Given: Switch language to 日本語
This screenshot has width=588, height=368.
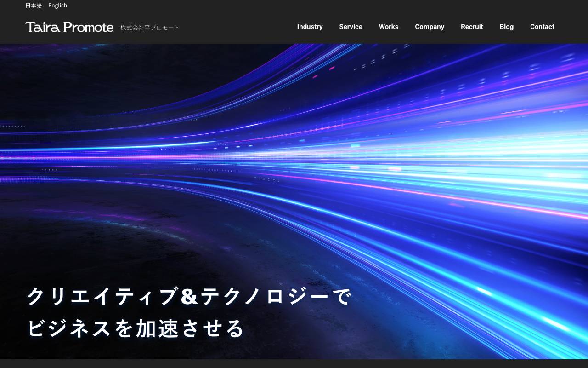Looking at the screenshot, I should [x=34, y=6].
